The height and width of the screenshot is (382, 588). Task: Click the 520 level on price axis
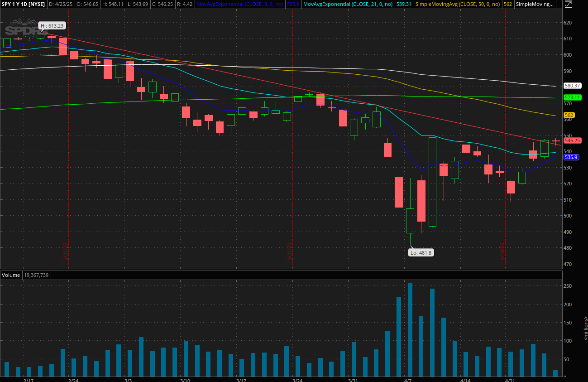click(568, 184)
